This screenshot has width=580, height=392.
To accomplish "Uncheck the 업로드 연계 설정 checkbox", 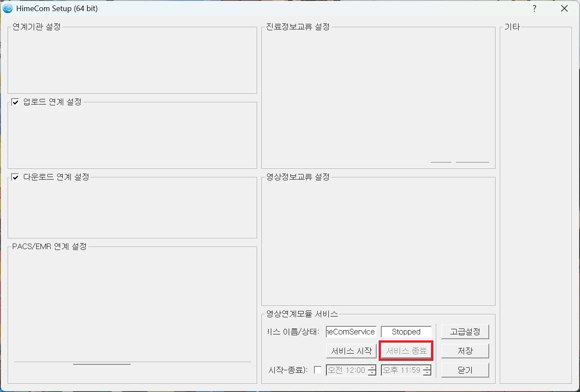I will pyautogui.click(x=15, y=102).
